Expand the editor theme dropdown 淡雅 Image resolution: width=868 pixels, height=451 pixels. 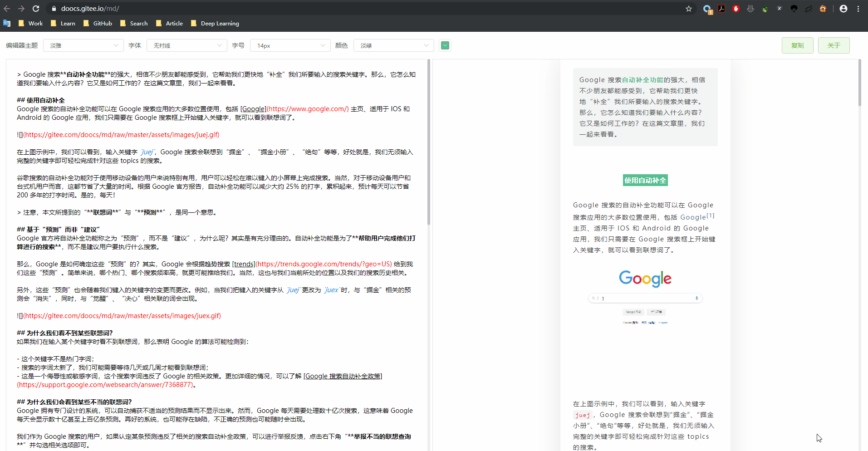pos(83,45)
